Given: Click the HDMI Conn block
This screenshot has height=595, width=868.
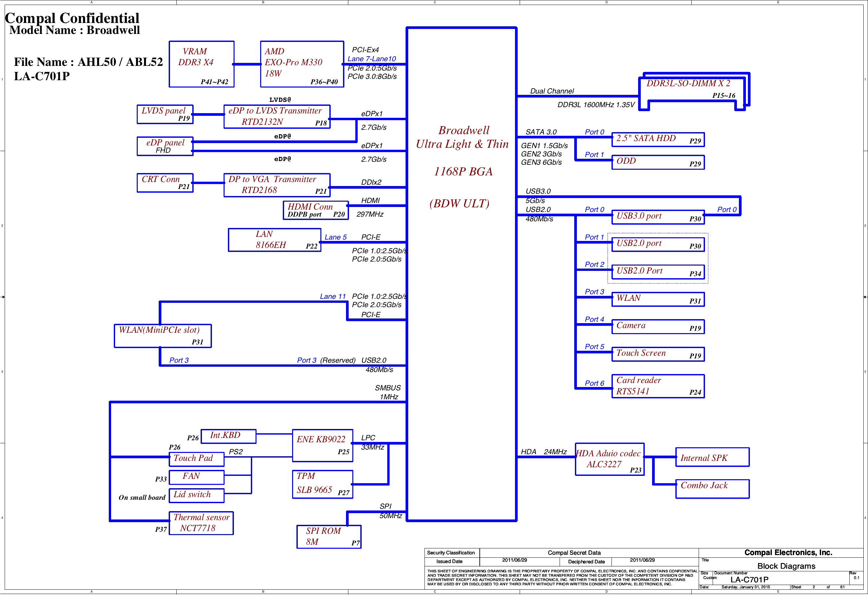Looking at the screenshot, I should click(x=316, y=210).
